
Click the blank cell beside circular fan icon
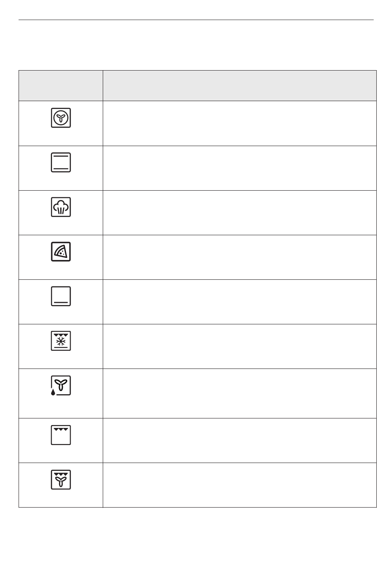point(240,123)
